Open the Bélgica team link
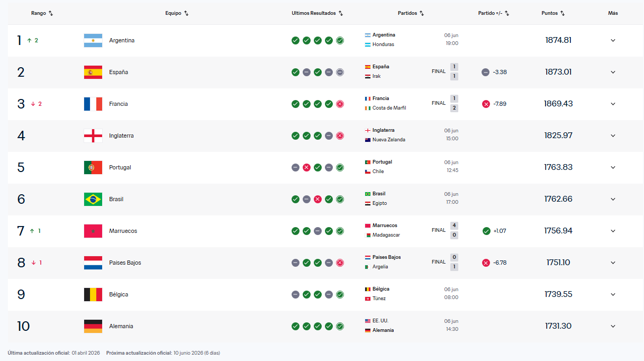 point(119,294)
